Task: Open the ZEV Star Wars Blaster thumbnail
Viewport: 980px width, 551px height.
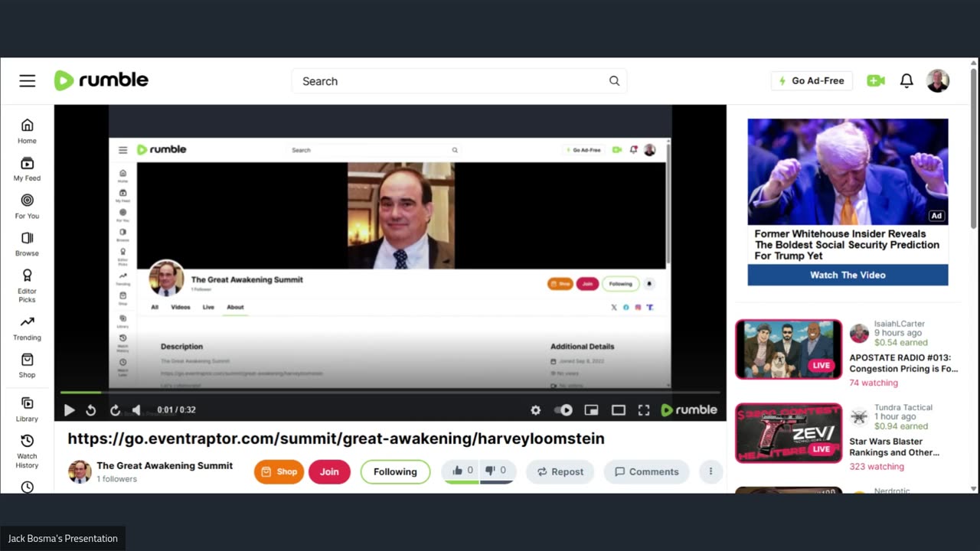Action: pos(789,433)
